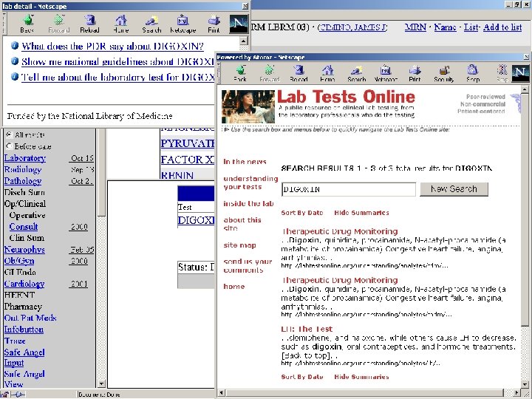Click the Add to list link

pos(502,27)
